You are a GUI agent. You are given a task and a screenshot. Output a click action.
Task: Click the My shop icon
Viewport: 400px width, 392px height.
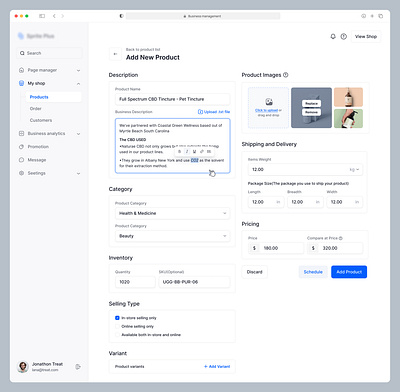21,83
